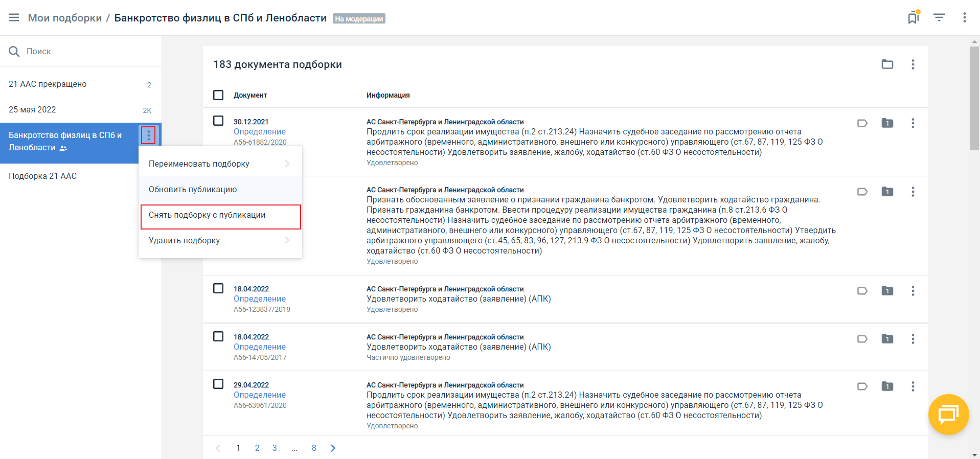Click Частично удовлетворено status text
Viewport: 980px width, 459px height.
408,357
